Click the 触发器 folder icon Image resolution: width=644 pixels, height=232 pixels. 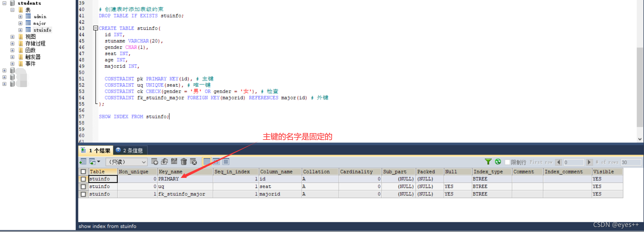21,56
